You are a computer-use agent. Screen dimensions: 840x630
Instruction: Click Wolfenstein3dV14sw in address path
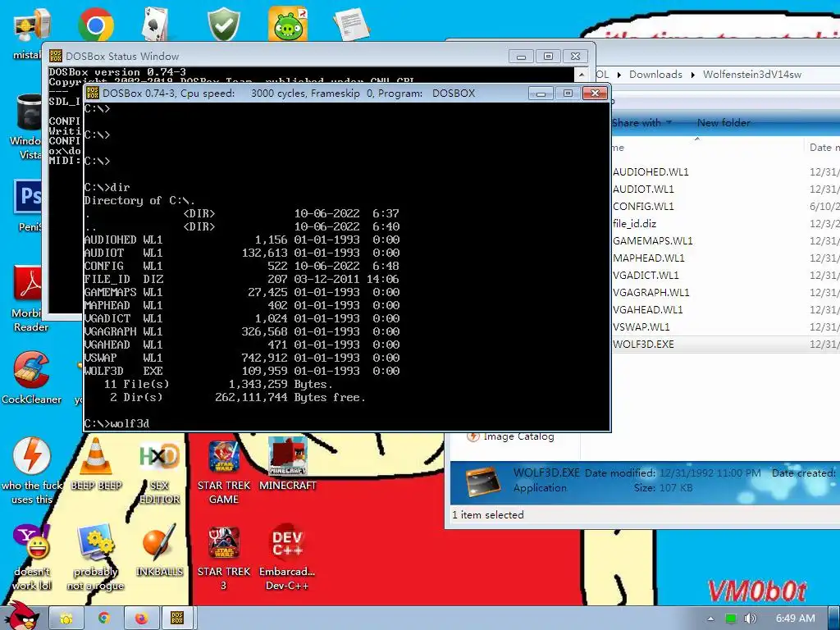pos(752,75)
